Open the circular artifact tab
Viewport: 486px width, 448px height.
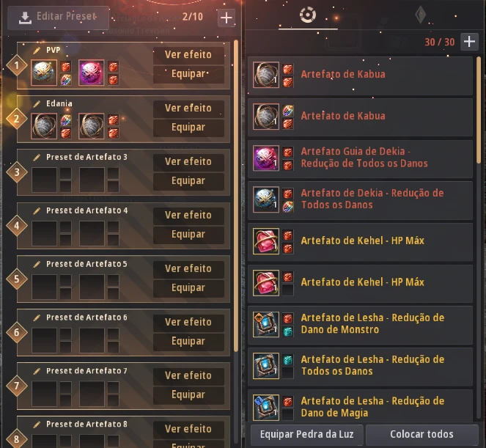(x=308, y=15)
